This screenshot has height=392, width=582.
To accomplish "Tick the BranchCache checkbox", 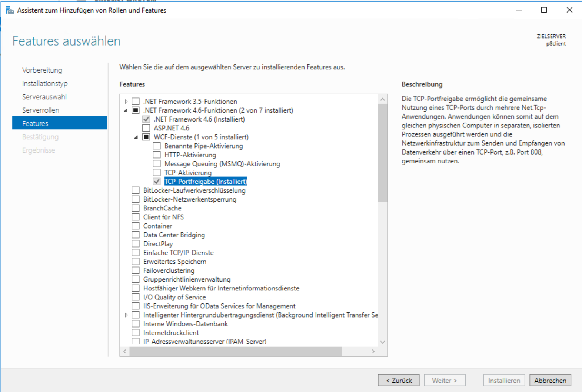I will coord(136,208).
